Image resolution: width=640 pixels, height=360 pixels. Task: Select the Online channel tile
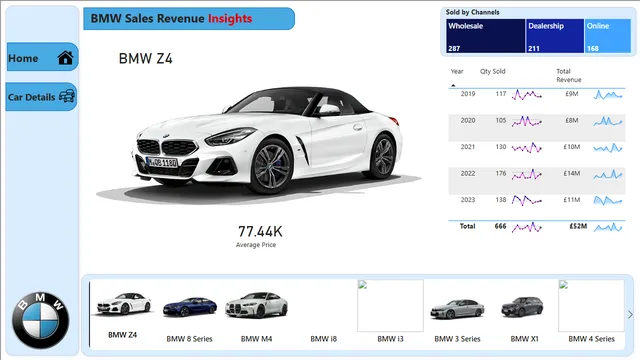pyautogui.click(x=608, y=36)
